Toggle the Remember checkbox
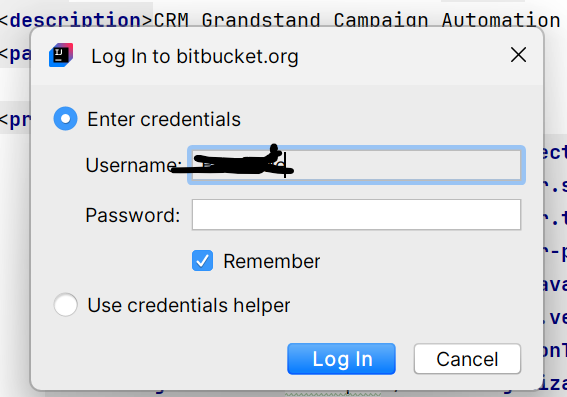Image resolution: width=567 pixels, height=397 pixels. 202,261
